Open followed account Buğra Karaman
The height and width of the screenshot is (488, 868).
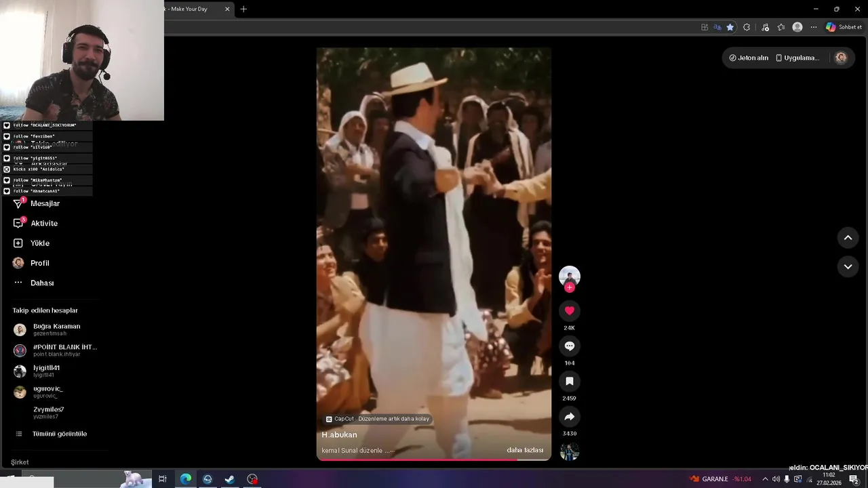56,329
